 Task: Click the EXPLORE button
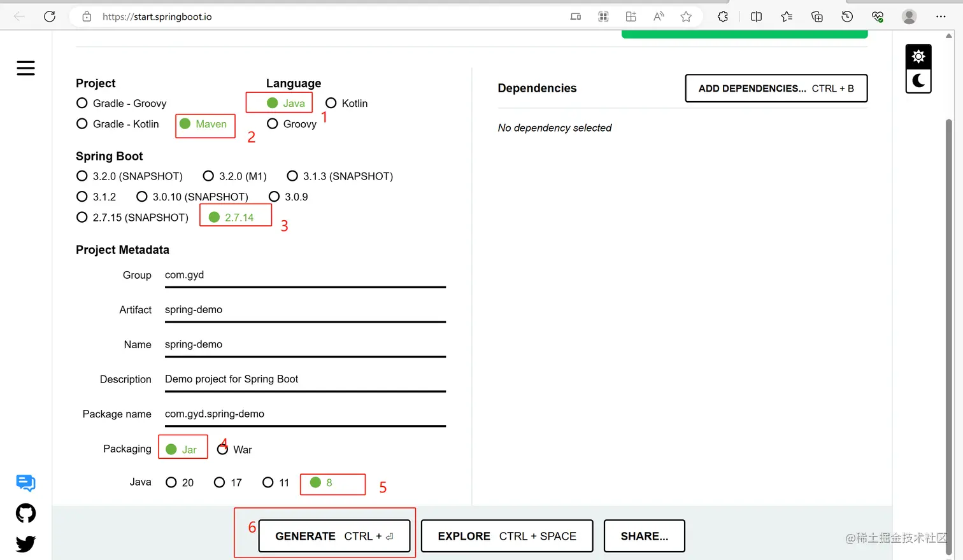[507, 536]
